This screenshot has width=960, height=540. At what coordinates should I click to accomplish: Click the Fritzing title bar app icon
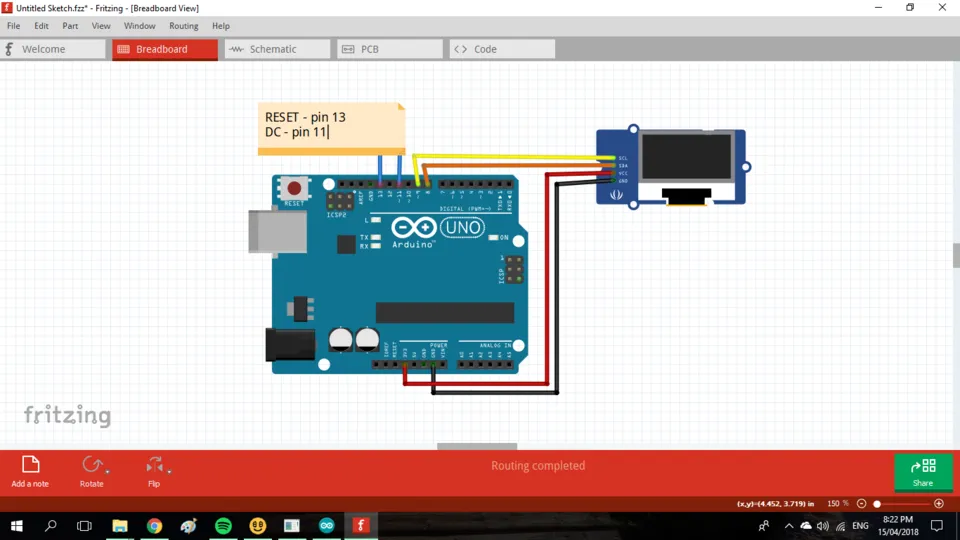(7, 8)
